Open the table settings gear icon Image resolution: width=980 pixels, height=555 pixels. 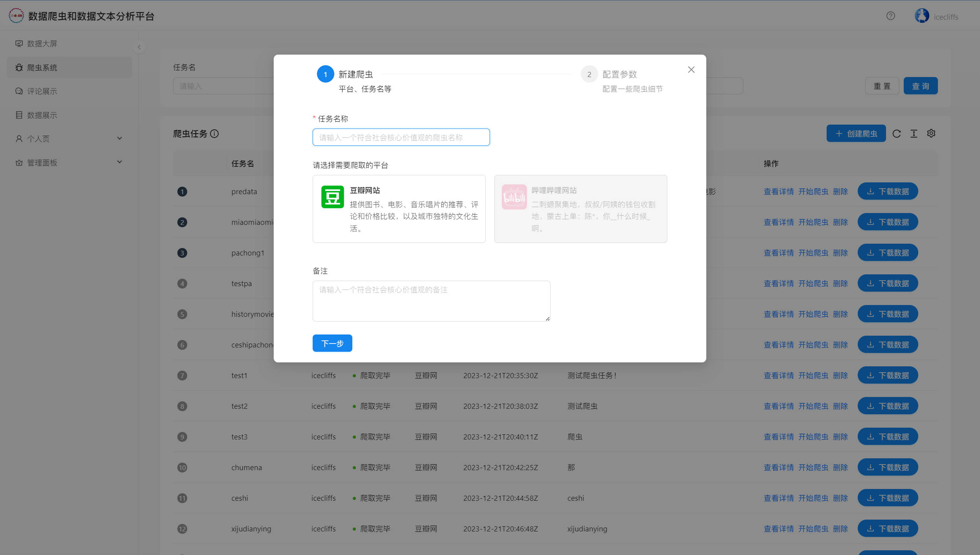(x=931, y=134)
